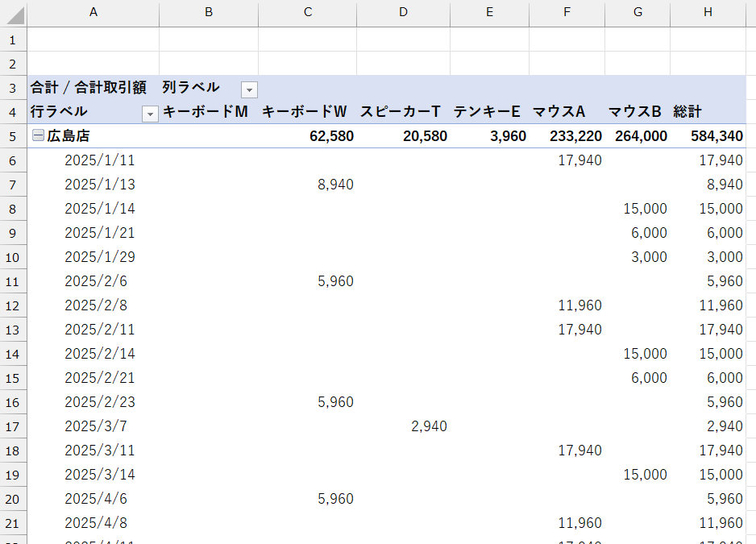Select テンキーE subtotal 3,960
Image resolution: width=756 pixels, height=544 pixels.
point(508,136)
